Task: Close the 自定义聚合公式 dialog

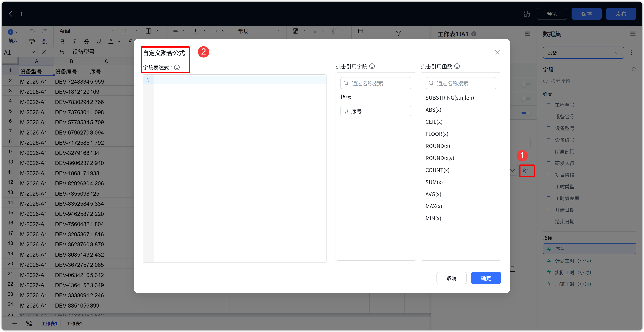Action: pos(497,52)
